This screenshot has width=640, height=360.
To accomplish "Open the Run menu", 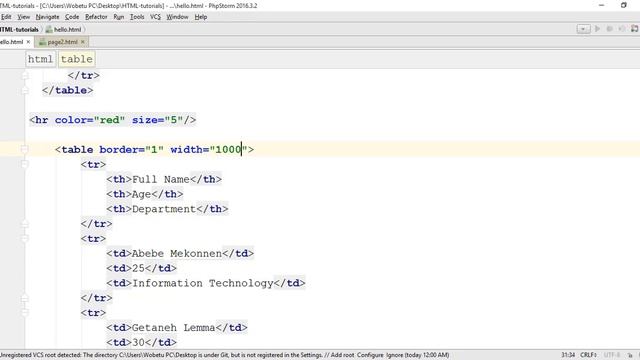I will tap(118, 17).
